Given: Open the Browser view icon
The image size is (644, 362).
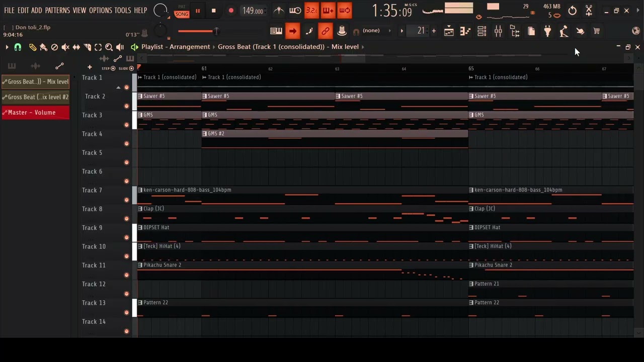Looking at the screenshot, I should tap(515, 31).
